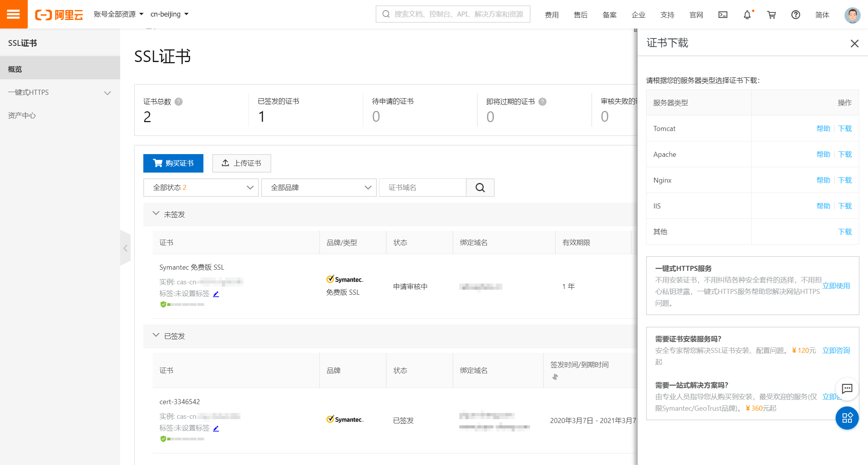Open the notifications bell
The image size is (868, 465).
[x=747, y=15]
